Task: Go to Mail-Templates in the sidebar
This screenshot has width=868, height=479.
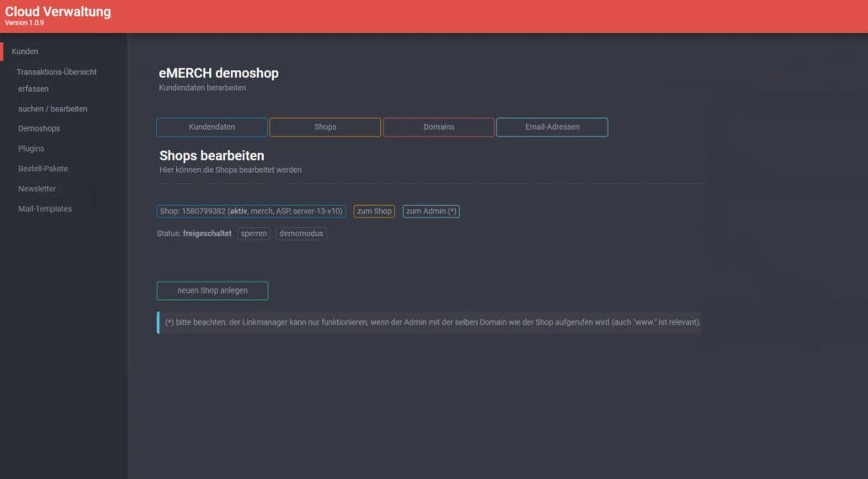Action: (x=45, y=209)
